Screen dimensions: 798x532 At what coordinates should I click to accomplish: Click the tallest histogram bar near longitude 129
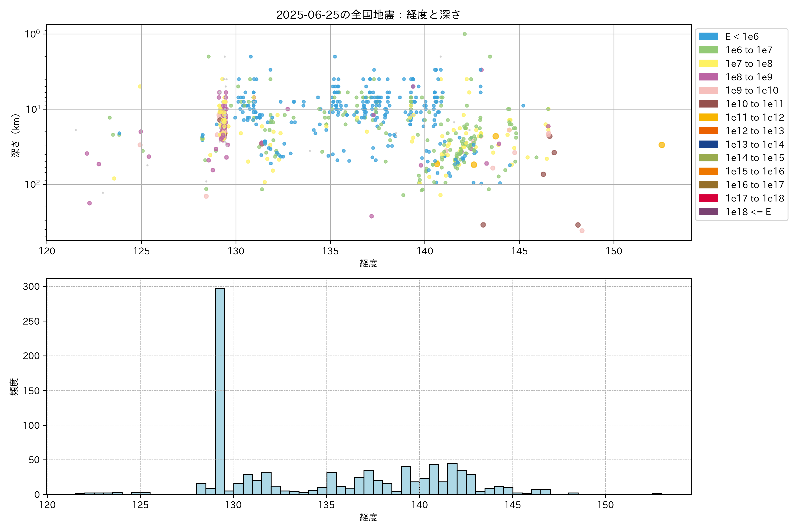click(x=220, y=390)
